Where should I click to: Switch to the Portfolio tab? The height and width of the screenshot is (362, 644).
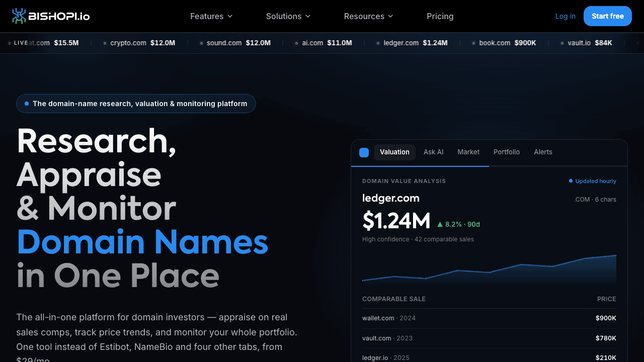[507, 152]
